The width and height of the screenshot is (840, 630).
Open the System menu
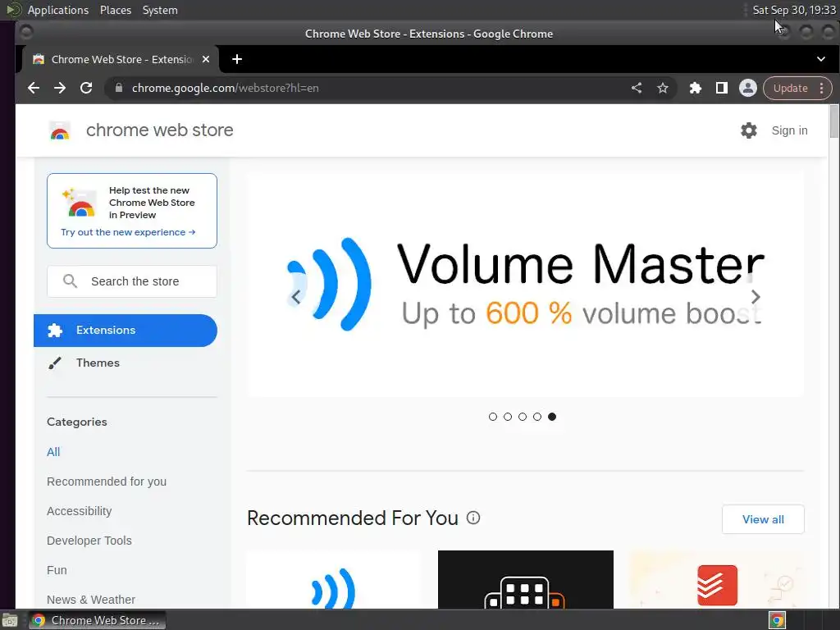tap(160, 10)
